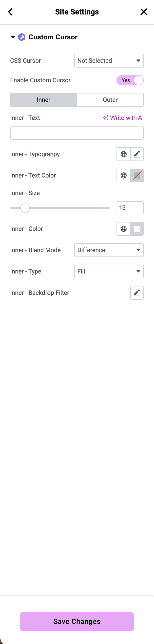Open global colors for Inner Text Color

(124, 175)
